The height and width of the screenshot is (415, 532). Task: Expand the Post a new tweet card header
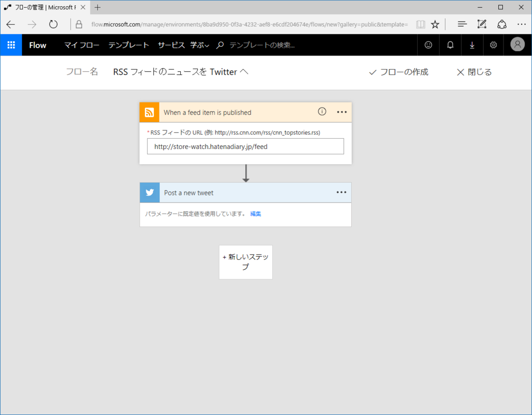coord(246,193)
